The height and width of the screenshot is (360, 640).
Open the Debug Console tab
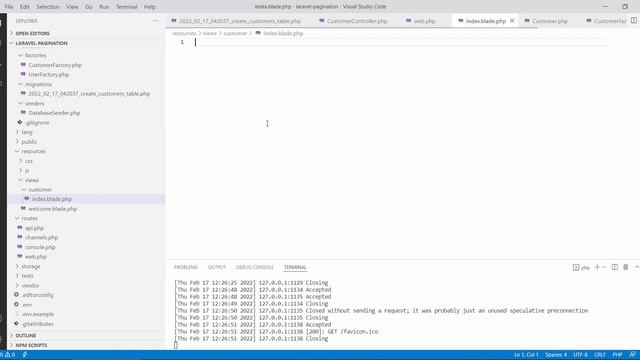point(255,267)
